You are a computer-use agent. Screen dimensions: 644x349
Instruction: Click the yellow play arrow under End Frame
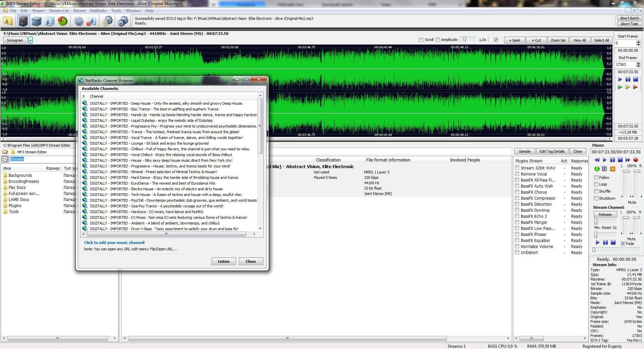point(628,87)
